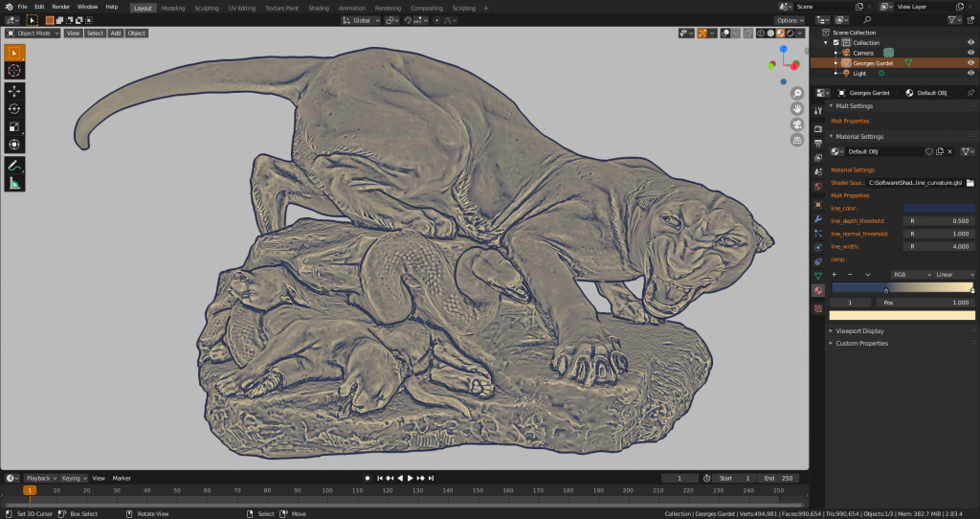980x519 pixels.
Task: Open the Render menu
Action: point(60,7)
